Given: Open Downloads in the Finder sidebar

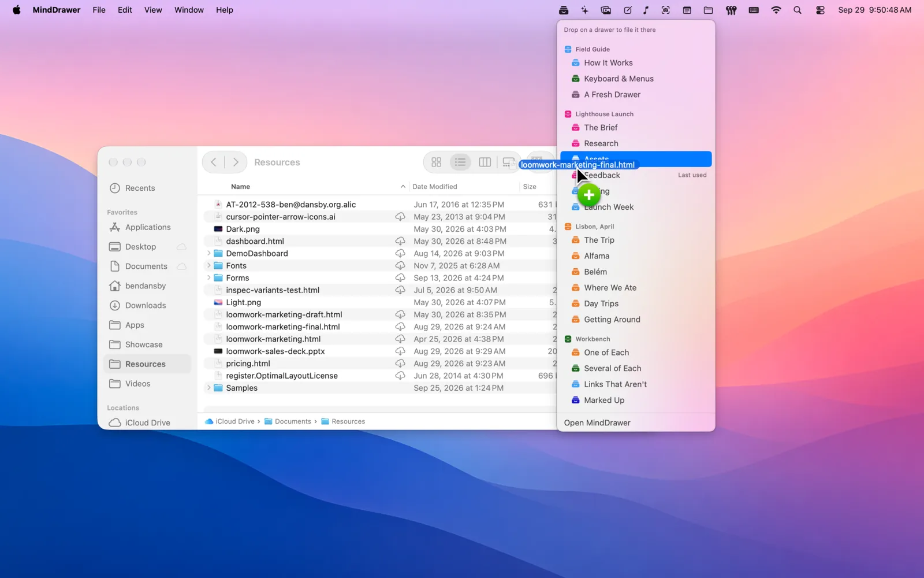Looking at the screenshot, I should pyautogui.click(x=147, y=305).
